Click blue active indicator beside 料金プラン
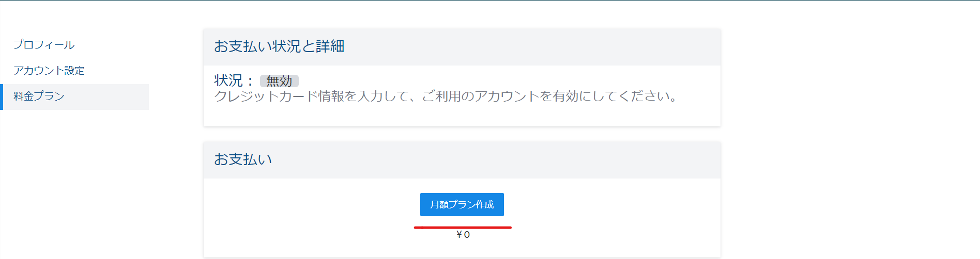The width and height of the screenshot is (980, 259). point(2,96)
